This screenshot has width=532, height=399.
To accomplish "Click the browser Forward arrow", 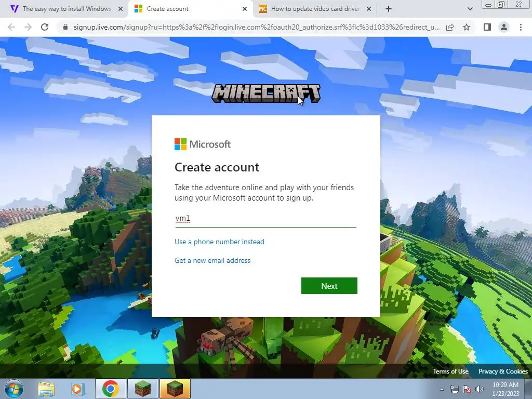I will (28, 27).
